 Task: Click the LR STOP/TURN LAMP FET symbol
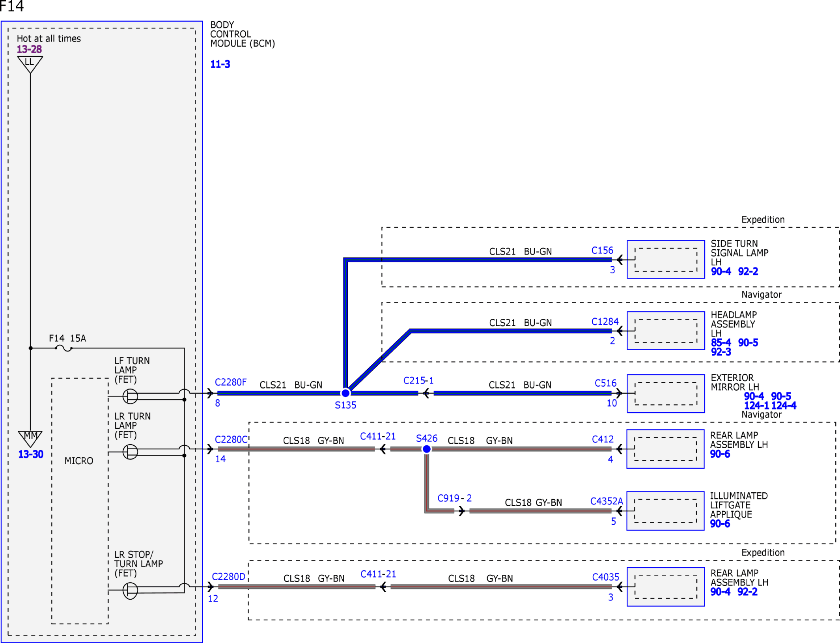click(x=130, y=591)
